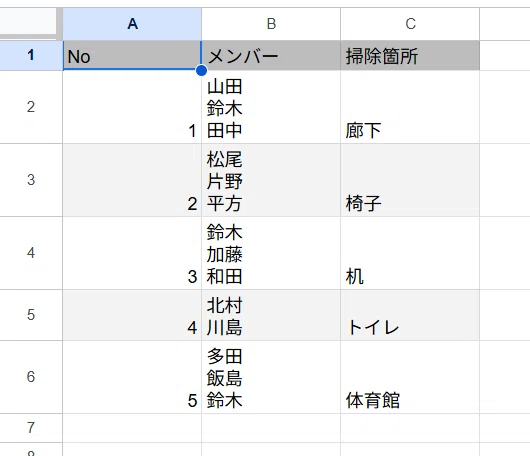Click the blue fill handle dot

pyautogui.click(x=201, y=70)
